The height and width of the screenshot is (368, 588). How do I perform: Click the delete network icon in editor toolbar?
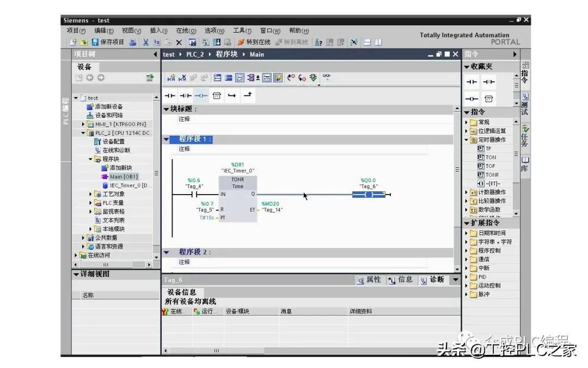pyautogui.click(x=182, y=78)
